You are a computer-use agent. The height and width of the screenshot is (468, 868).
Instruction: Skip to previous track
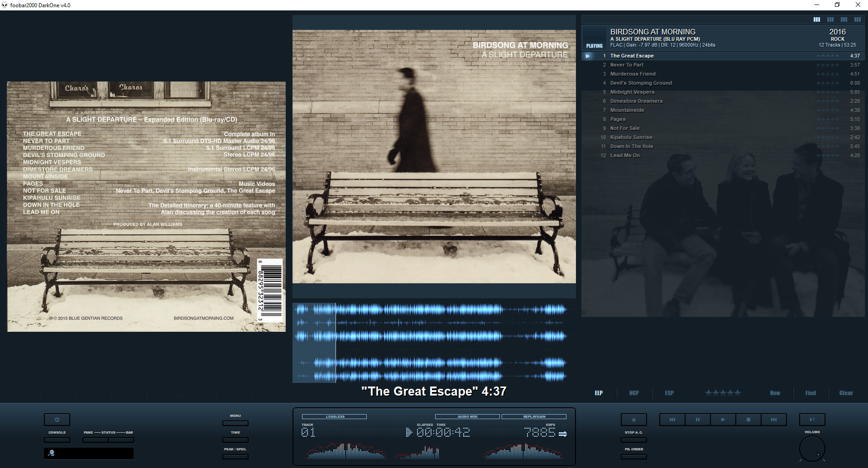672,420
